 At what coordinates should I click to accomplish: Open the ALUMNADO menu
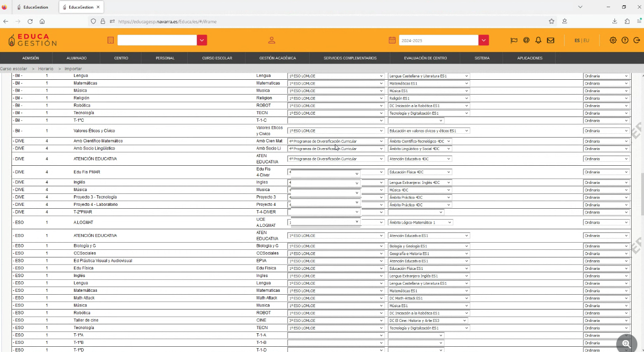pos(76,58)
